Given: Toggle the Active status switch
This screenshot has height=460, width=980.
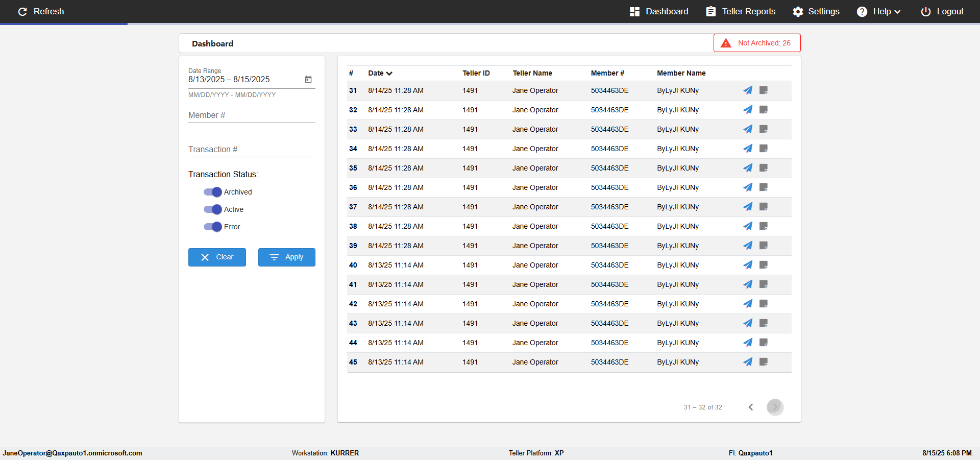Looking at the screenshot, I should (213, 209).
